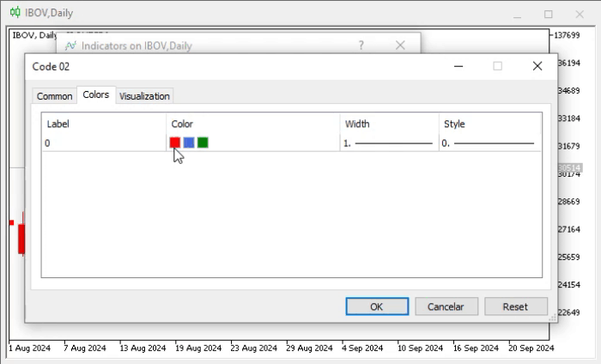Click the Color column header
The height and width of the screenshot is (364, 601).
(x=253, y=124)
